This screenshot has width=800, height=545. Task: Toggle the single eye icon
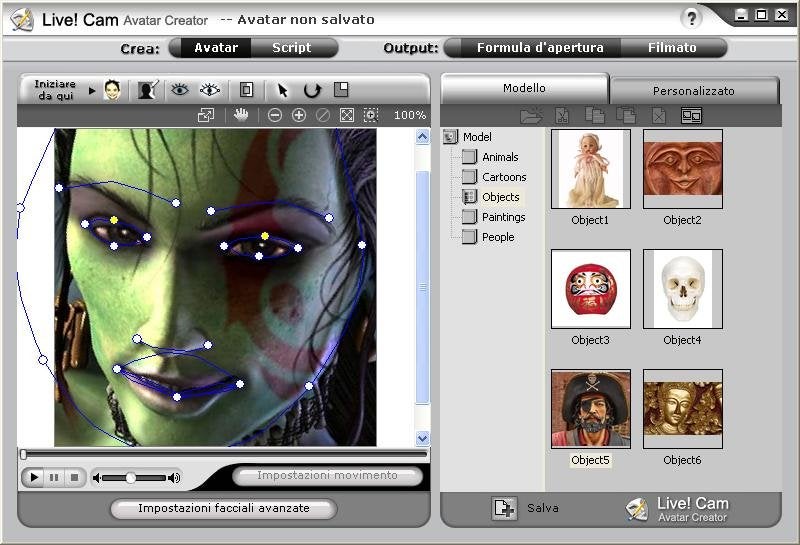point(180,90)
